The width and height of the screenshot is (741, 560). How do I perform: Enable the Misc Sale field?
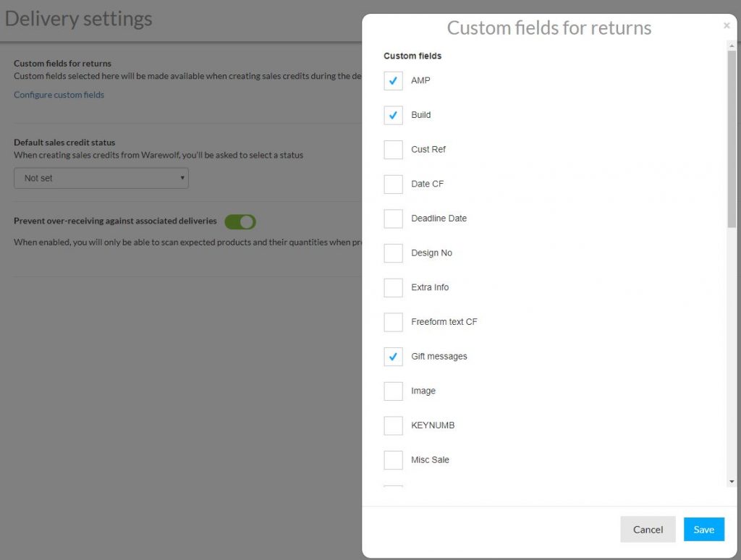[393, 459]
